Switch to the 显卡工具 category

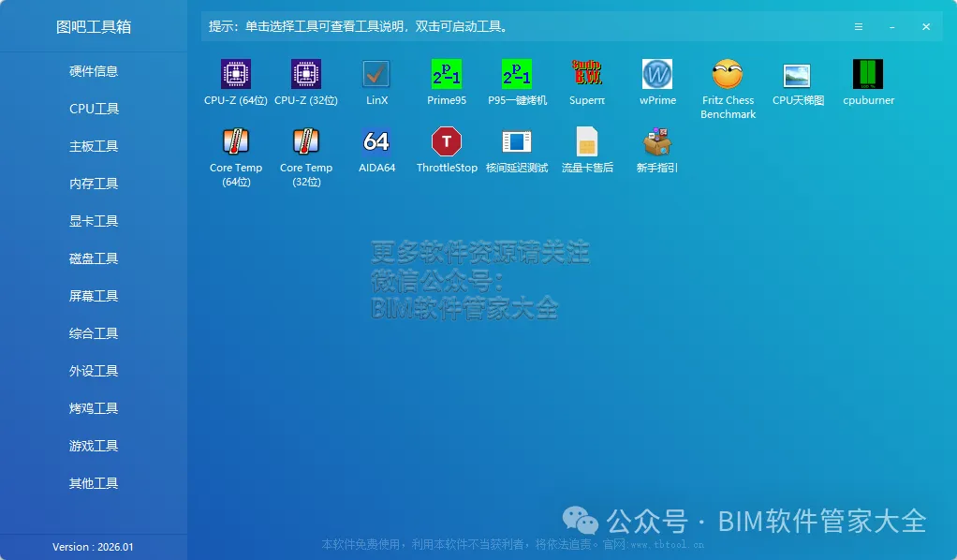coord(94,221)
